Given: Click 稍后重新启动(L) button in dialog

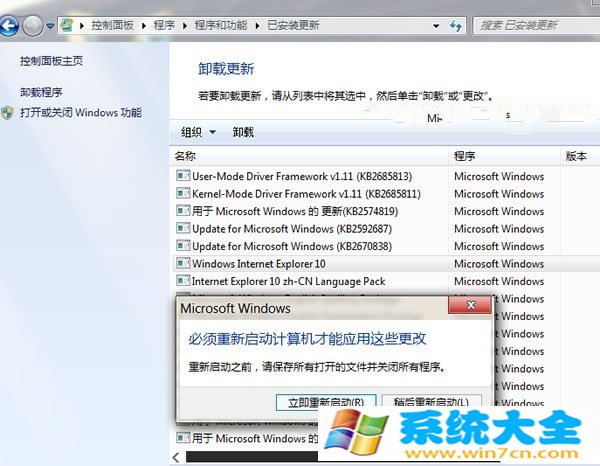Looking at the screenshot, I should point(431,402).
